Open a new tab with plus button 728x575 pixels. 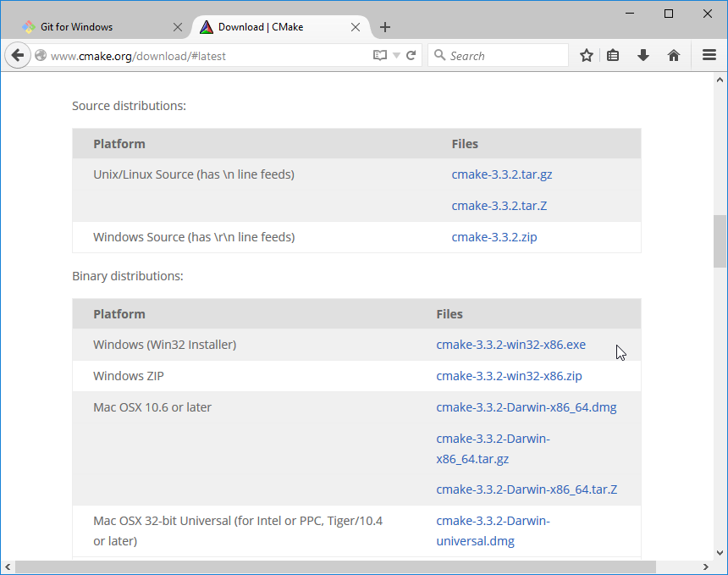(385, 27)
